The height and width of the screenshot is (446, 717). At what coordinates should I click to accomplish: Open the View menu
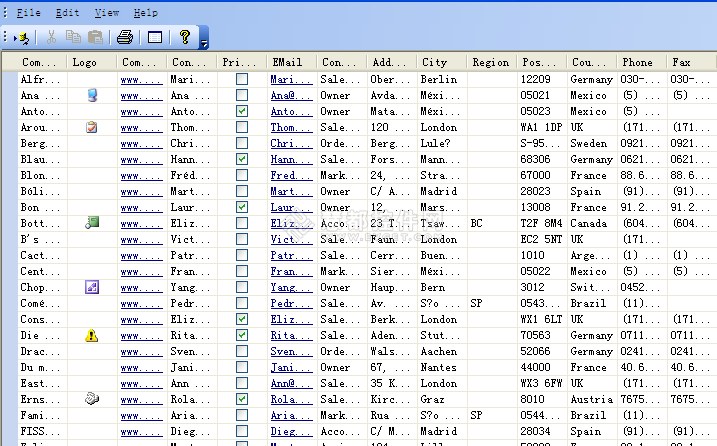pyautogui.click(x=107, y=13)
